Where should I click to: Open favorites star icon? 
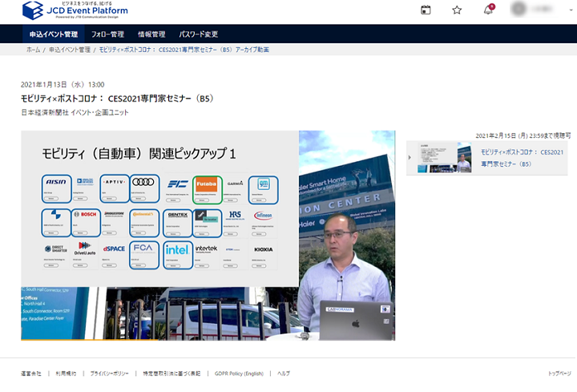(457, 10)
